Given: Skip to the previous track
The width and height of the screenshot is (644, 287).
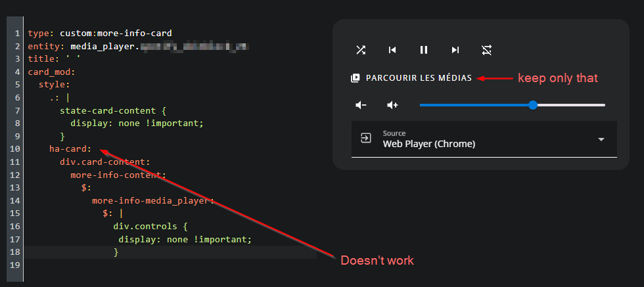Looking at the screenshot, I should (392, 50).
